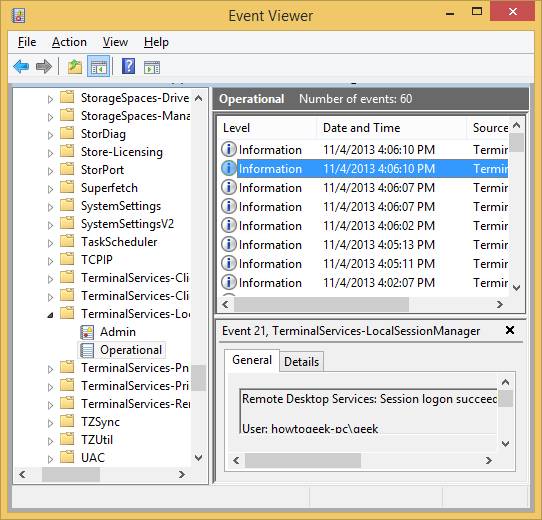Toggle the show/hide action pane icon
The height and width of the screenshot is (520, 542).
pyautogui.click(x=152, y=67)
